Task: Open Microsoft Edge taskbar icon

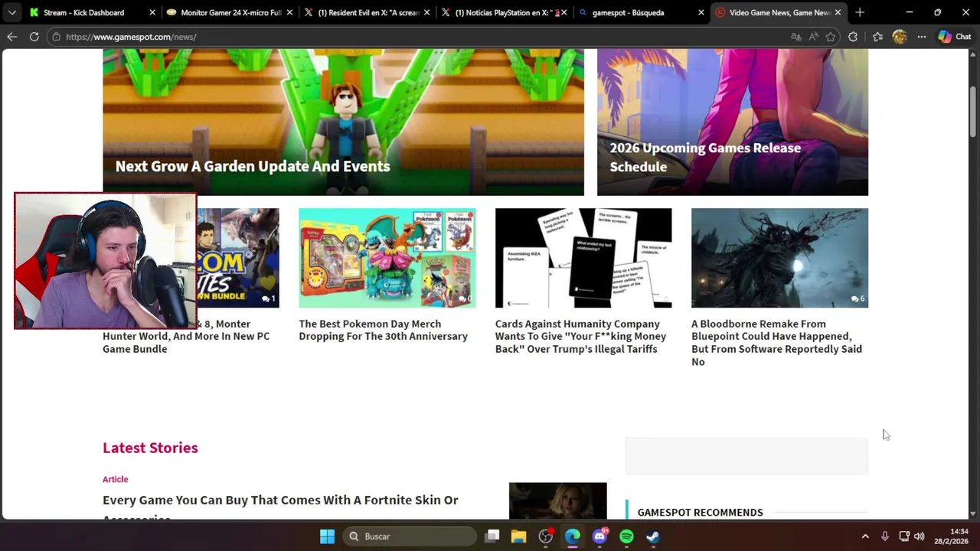Action: click(572, 536)
